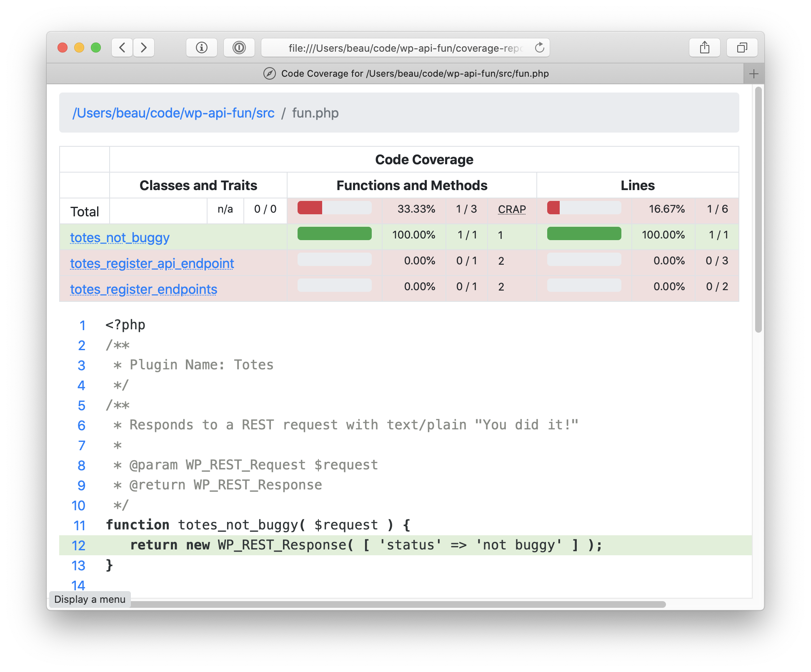The height and width of the screenshot is (672, 811).
Task: Open the totes_register_api_endpoint coverage details
Action: [x=152, y=263]
